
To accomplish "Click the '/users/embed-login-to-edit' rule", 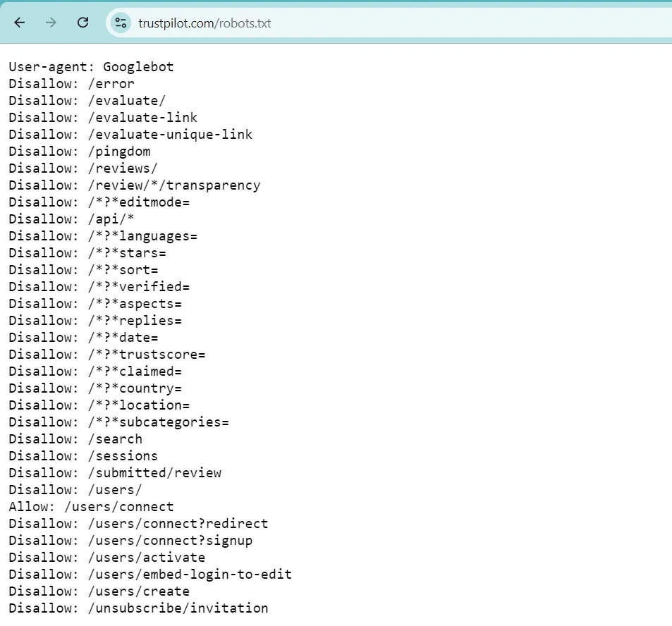I will 190,575.
